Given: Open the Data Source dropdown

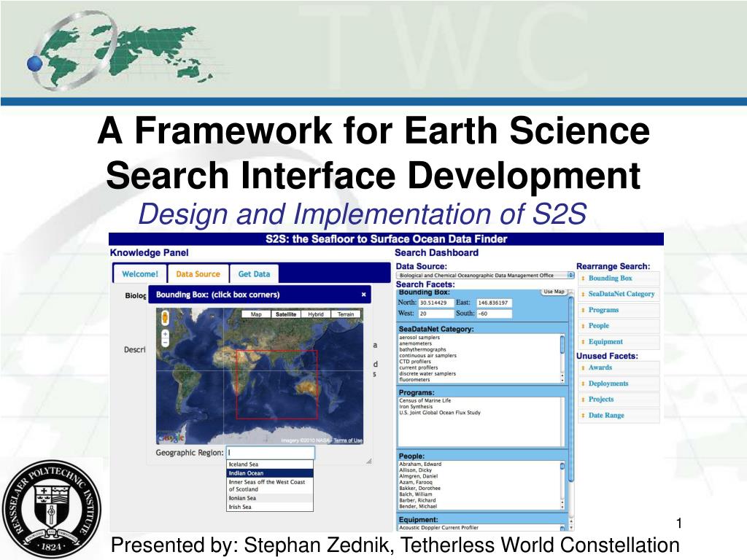Looking at the screenshot, I should (x=485, y=275).
